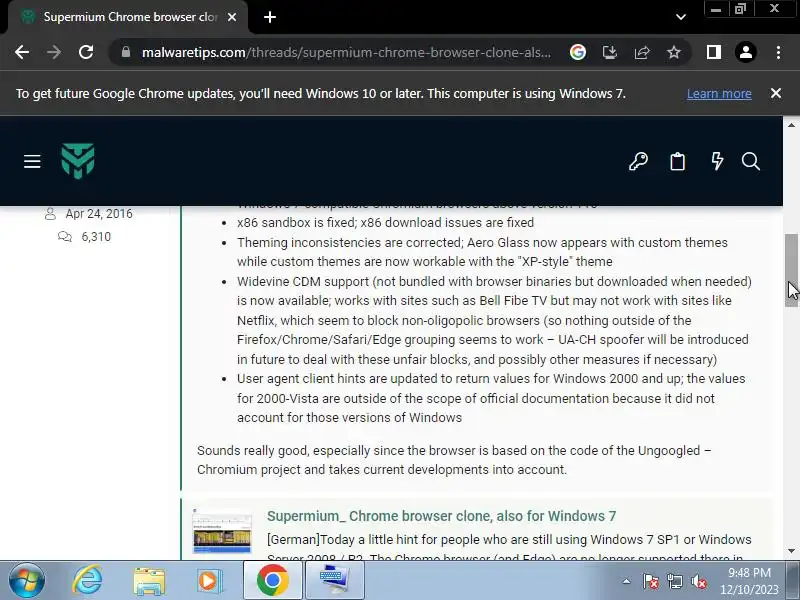Open the Windows Start menu orb
800x600 pixels.
26,581
